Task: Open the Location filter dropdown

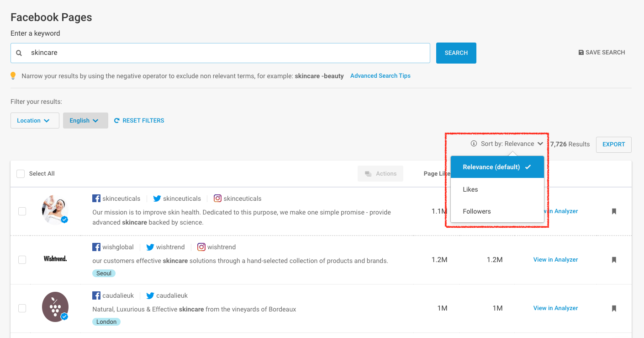Action: tap(34, 120)
